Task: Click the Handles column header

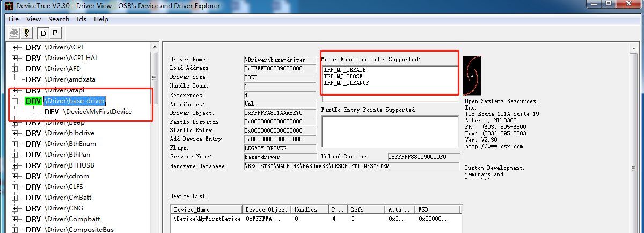Action: click(x=311, y=209)
